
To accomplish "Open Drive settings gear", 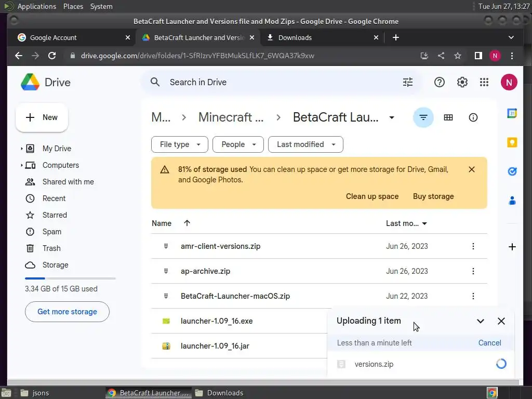I will 462,82.
